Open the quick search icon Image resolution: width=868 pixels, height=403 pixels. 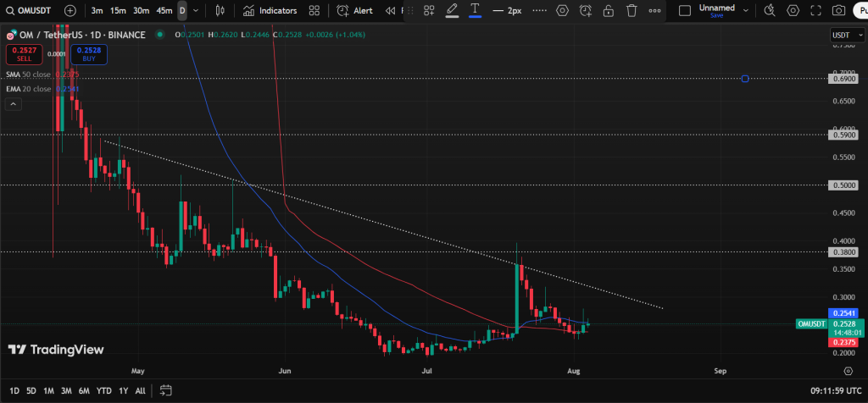(x=770, y=10)
